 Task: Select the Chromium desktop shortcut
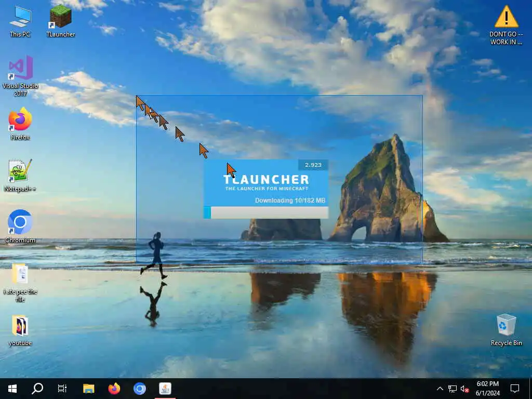tap(20, 227)
